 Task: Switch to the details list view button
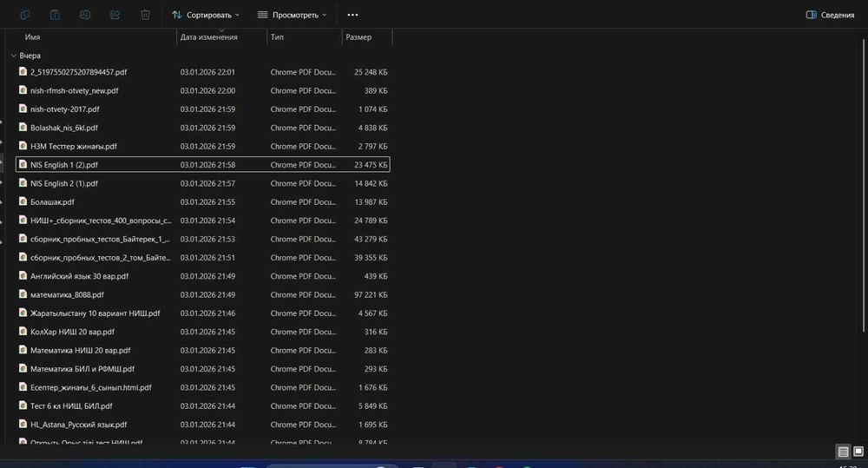[843, 452]
